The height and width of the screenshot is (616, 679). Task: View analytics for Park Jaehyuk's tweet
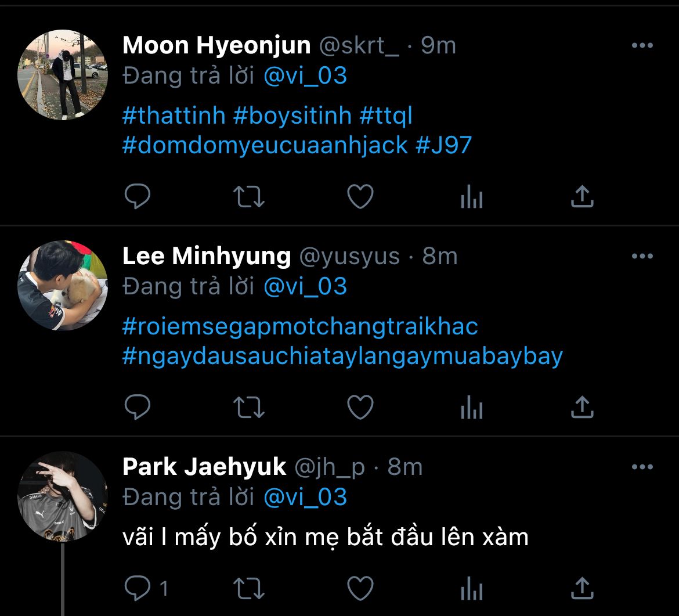471,590
